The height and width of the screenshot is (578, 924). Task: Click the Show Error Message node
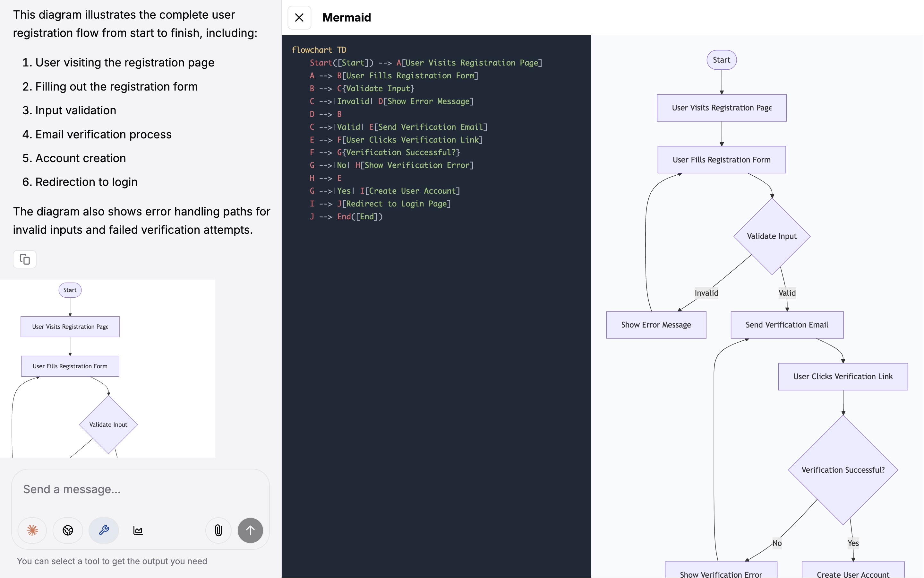656,325
